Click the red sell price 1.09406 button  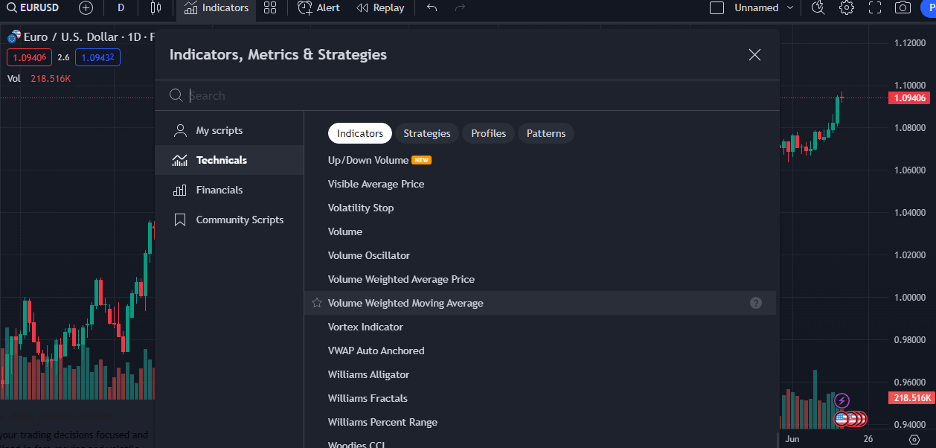click(x=29, y=57)
